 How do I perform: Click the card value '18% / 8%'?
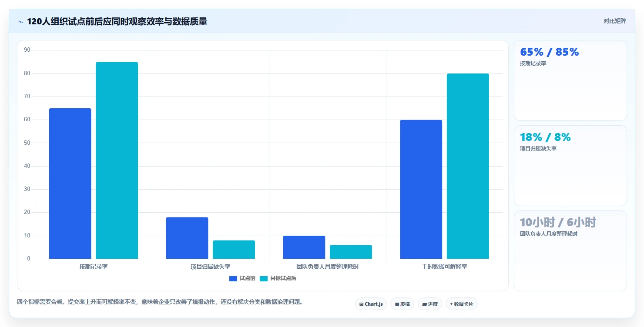pos(545,137)
